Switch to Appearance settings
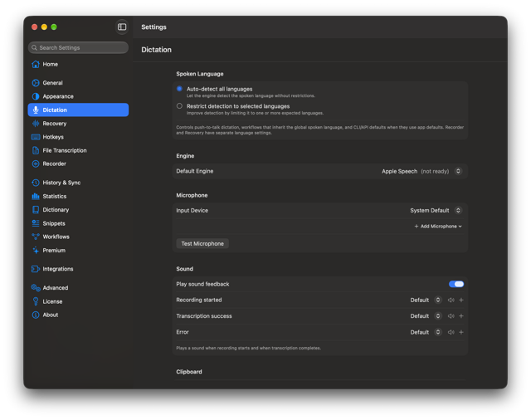The height and width of the screenshot is (420, 531). (78, 96)
